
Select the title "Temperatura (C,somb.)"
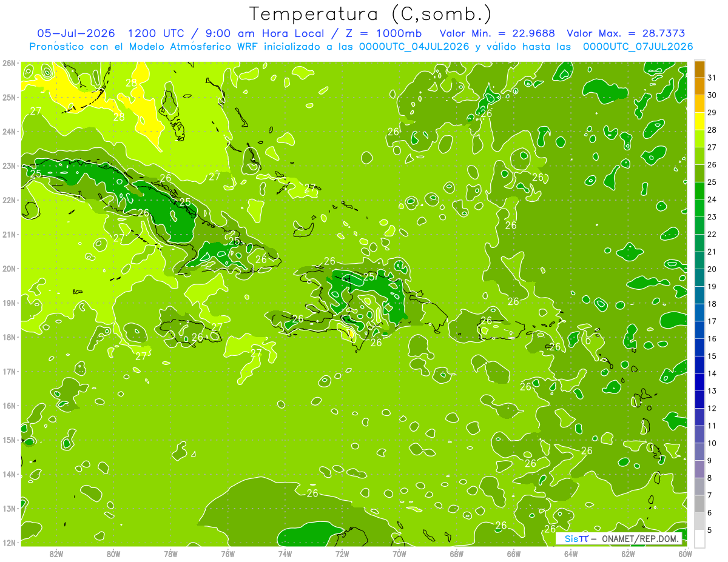tap(371, 14)
